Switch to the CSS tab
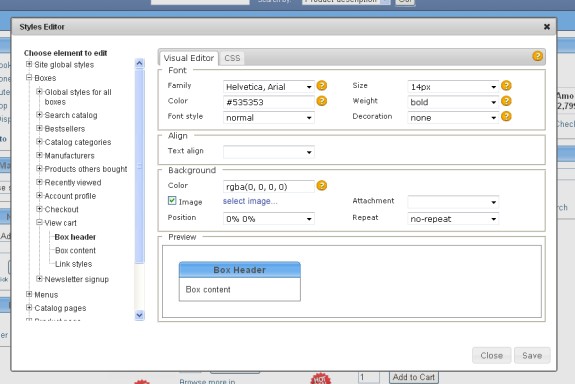575x384 pixels. coord(232,58)
